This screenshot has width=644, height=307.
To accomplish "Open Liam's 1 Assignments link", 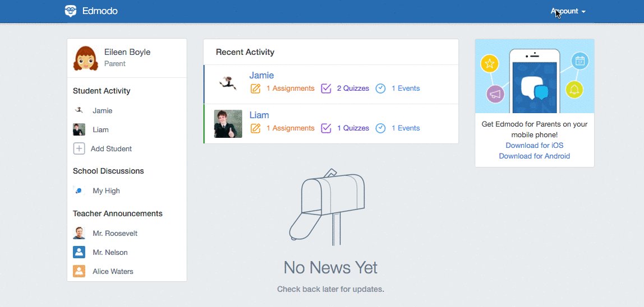I will point(291,128).
